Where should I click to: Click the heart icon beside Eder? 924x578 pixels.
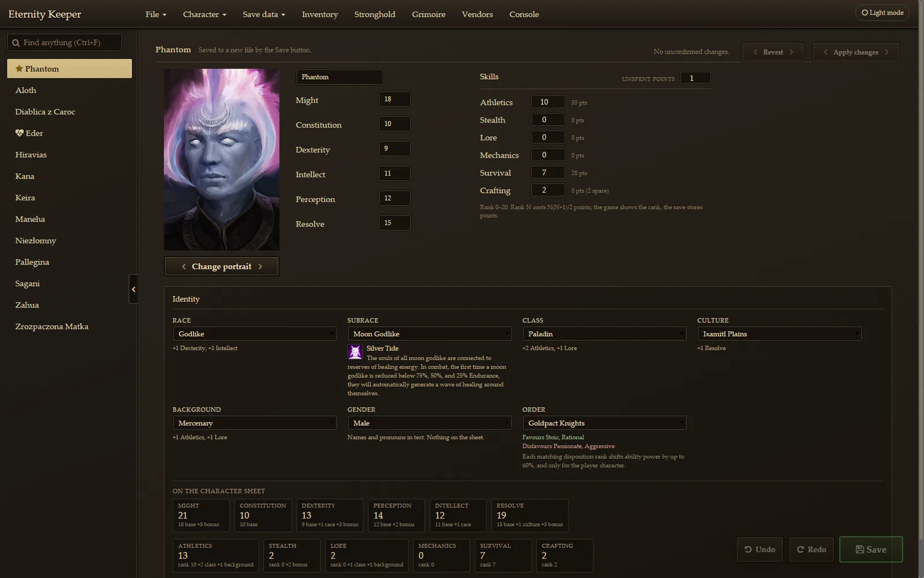pyautogui.click(x=19, y=133)
